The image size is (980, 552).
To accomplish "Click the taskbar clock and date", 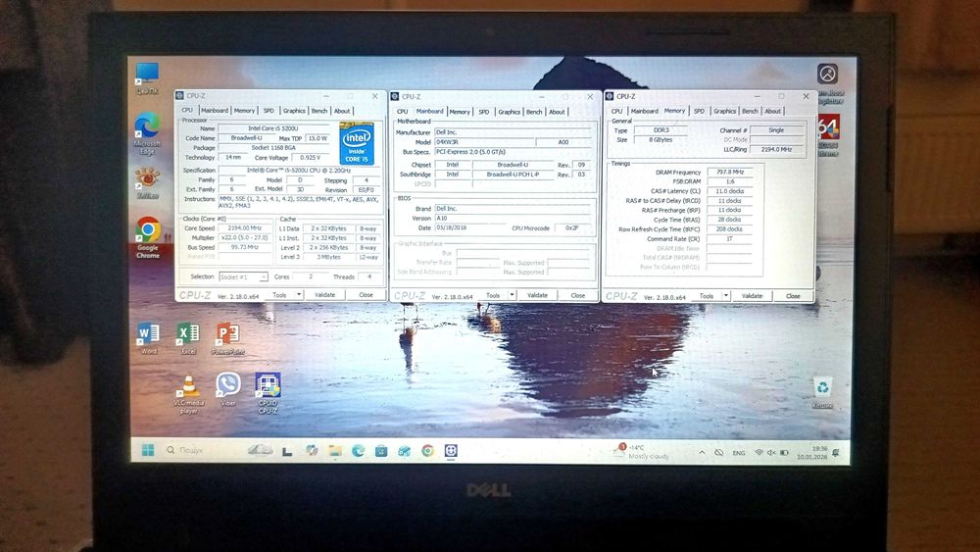I will [811, 453].
